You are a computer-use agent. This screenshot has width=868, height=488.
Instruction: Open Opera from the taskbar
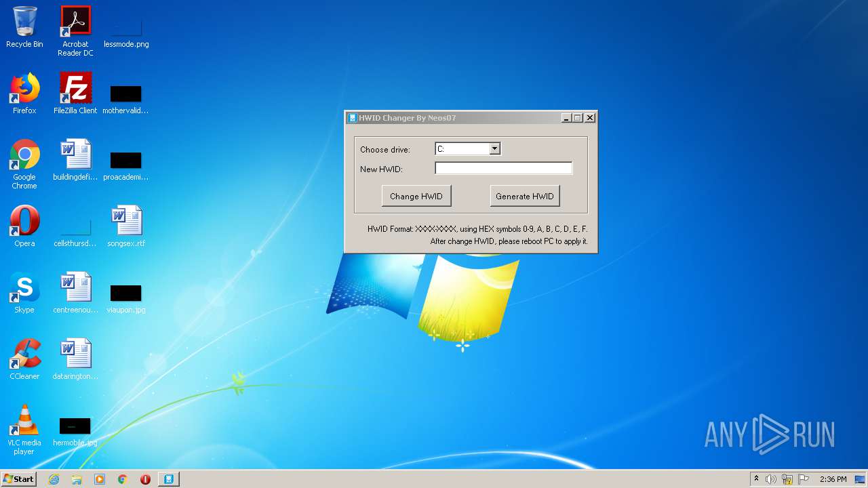pos(145,479)
